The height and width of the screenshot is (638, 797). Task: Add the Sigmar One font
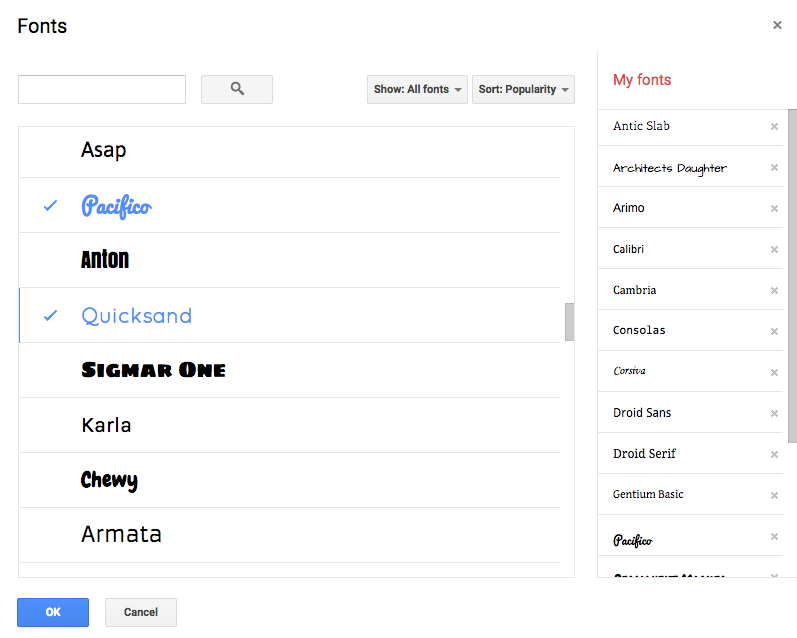pyautogui.click(x=289, y=370)
